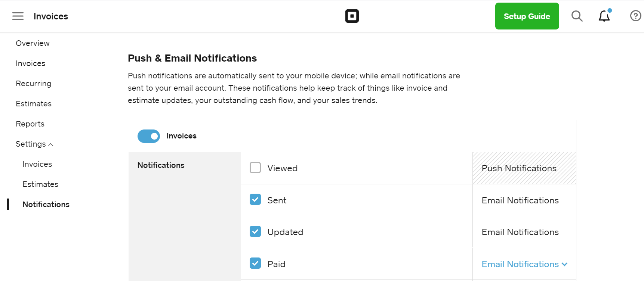
Task: Open Recurring in the sidebar
Action: point(34,84)
